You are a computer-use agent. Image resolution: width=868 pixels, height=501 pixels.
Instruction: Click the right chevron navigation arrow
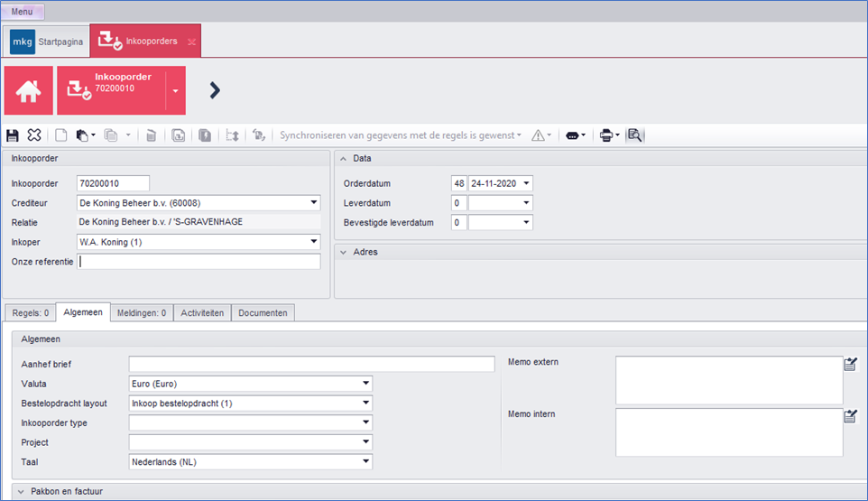coord(215,90)
